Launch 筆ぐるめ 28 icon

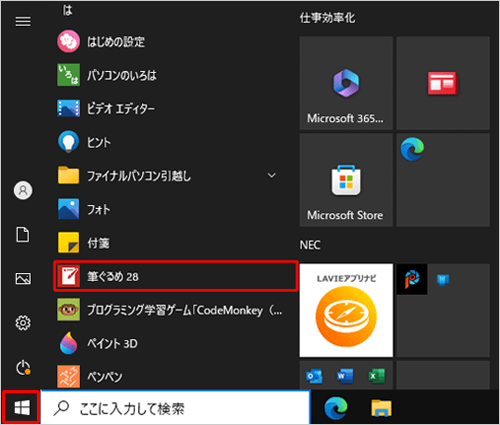pyautogui.click(x=68, y=276)
